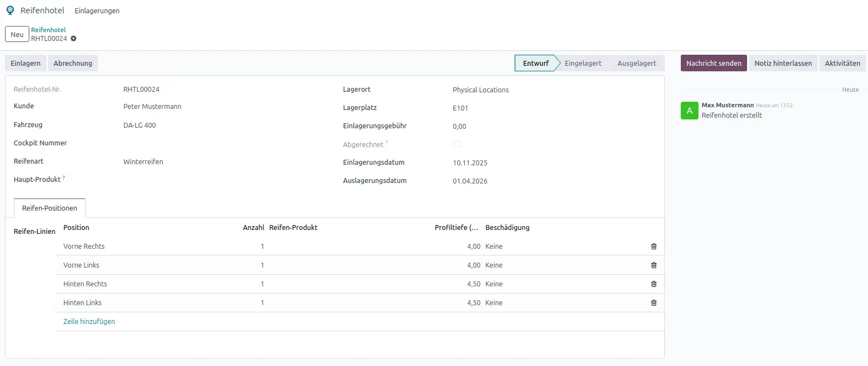This screenshot has width=868, height=366.
Task: Delete the Hinten Rechts tire line
Action: [654, 284]
